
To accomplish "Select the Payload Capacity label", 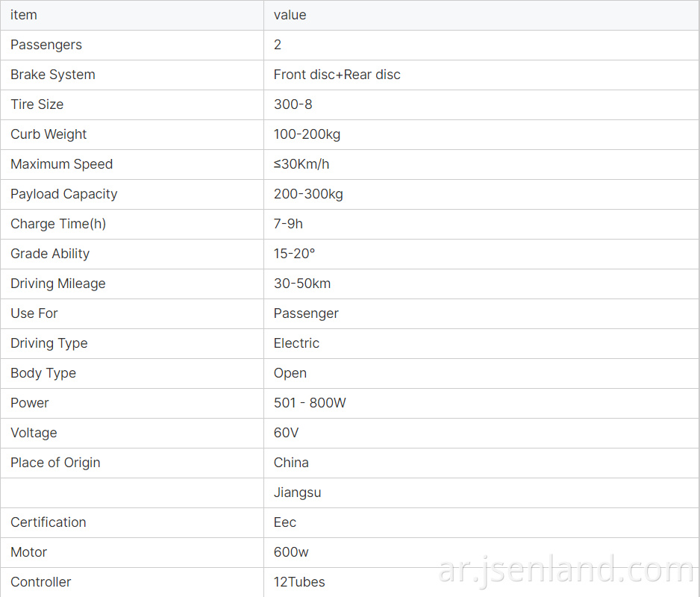I will click(64, 194).
